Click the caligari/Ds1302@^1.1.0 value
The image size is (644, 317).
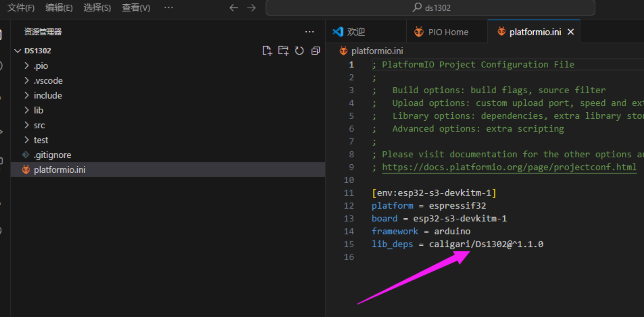point(486,244)
